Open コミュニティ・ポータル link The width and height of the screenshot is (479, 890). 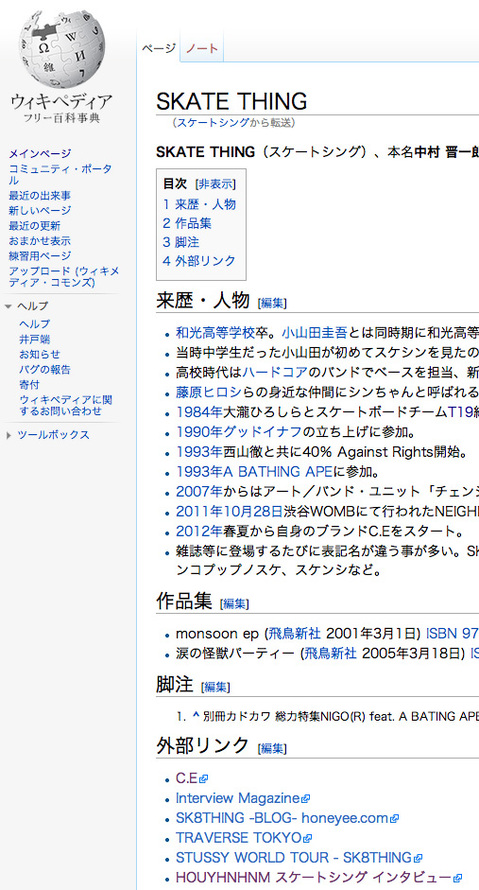(60, 175)
